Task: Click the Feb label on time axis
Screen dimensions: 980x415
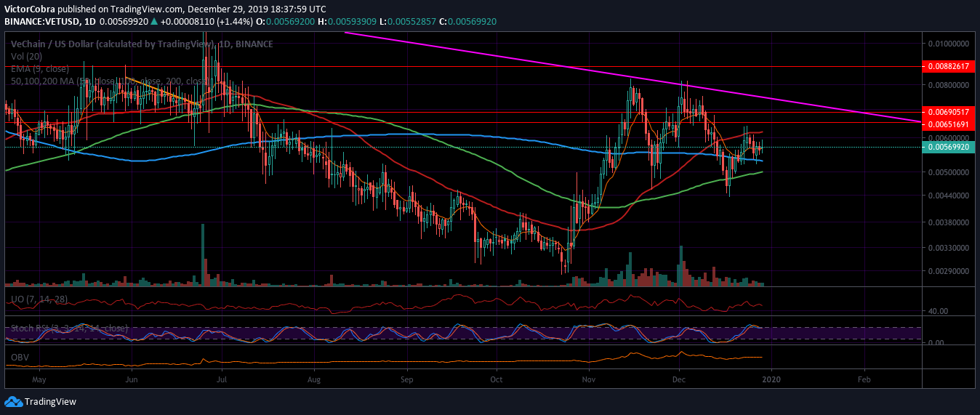Action: click(x=864, y=379)
